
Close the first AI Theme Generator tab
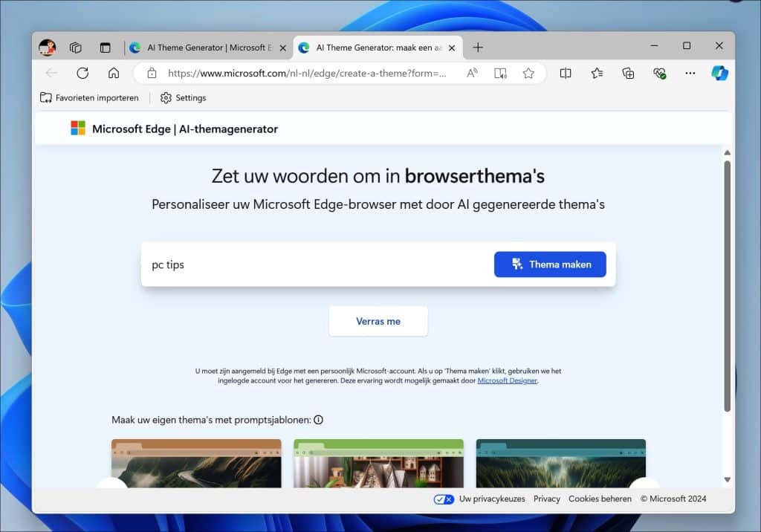[283, 48]
